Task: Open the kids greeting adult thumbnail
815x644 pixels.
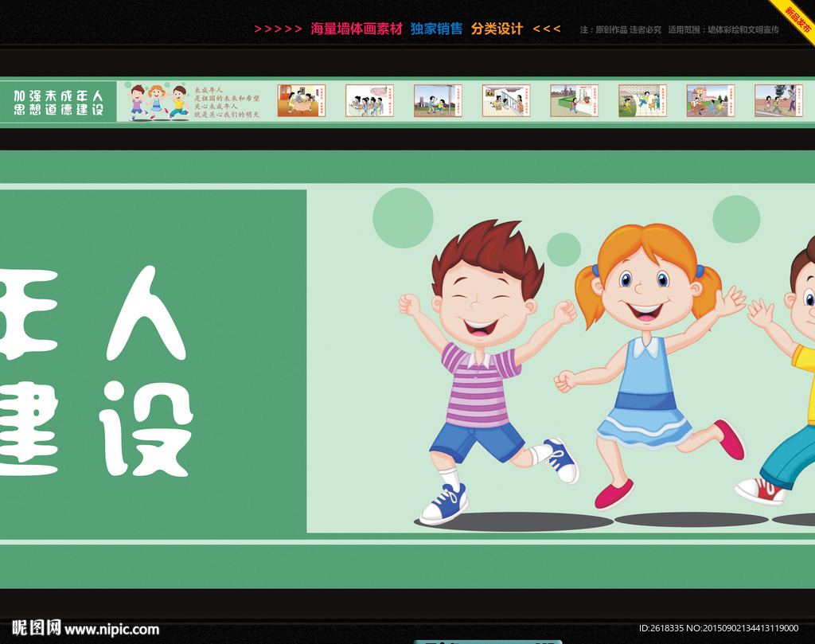Action: (x=778, y=101)
